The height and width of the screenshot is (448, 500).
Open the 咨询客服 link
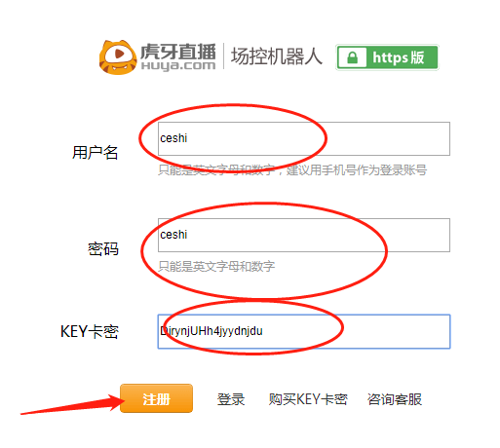[395, 399]
